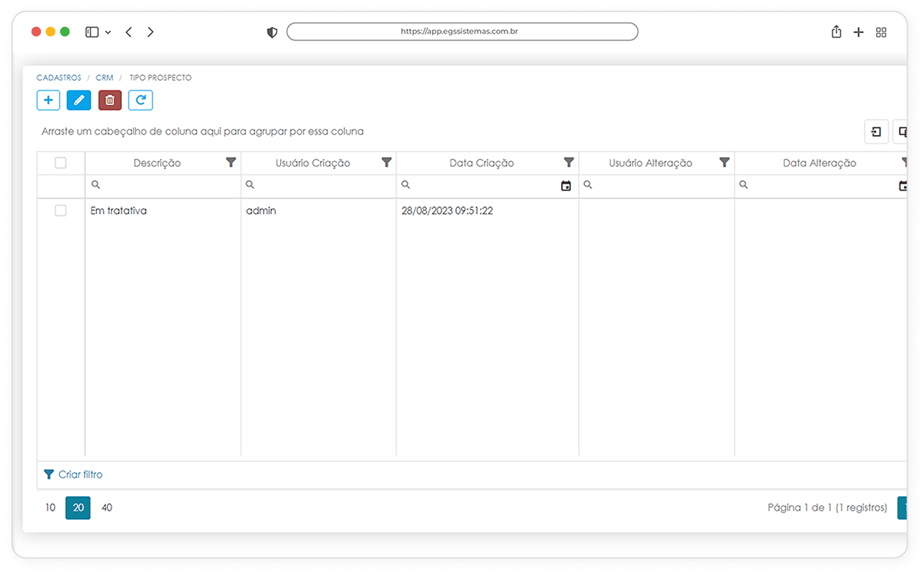Expand the sidebar dropdown chevron
Viewport: 924px width, 575px height.
[x=108, y=32]
